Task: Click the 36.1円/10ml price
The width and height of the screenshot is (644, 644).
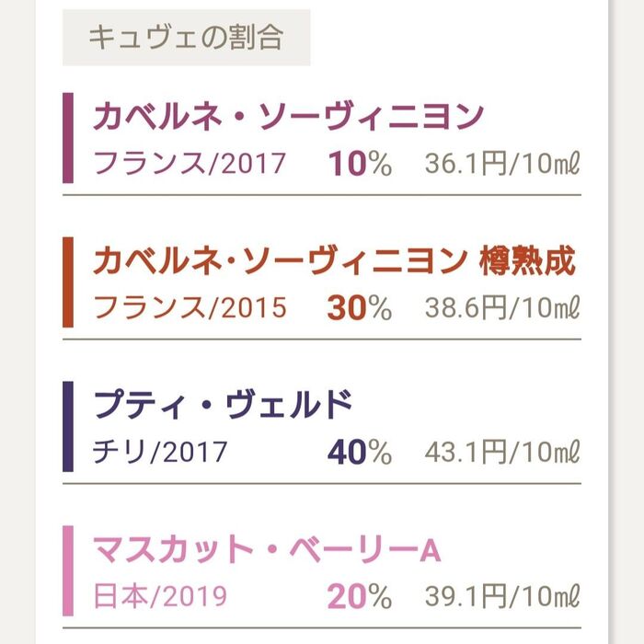Action: [502, 165]
